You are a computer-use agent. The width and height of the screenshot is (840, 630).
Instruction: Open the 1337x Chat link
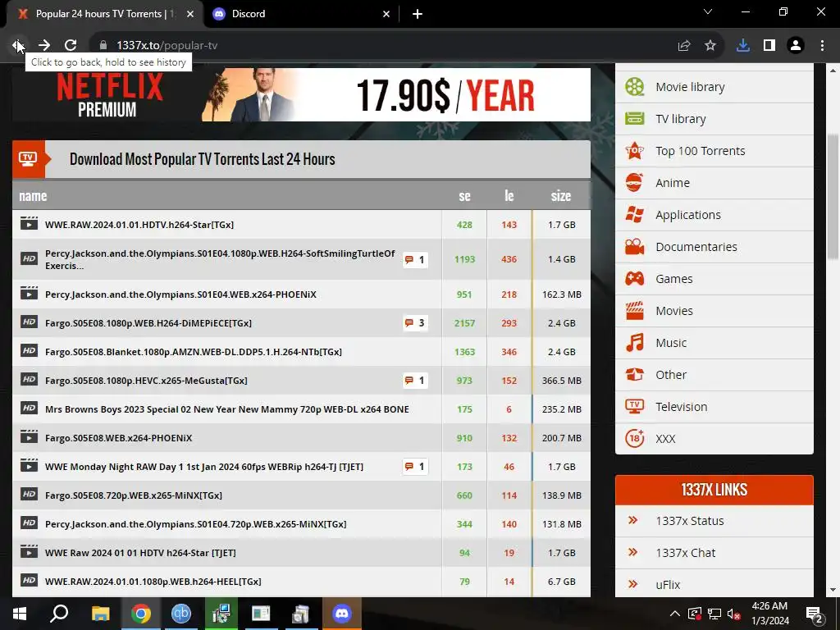tap(685, 553)
